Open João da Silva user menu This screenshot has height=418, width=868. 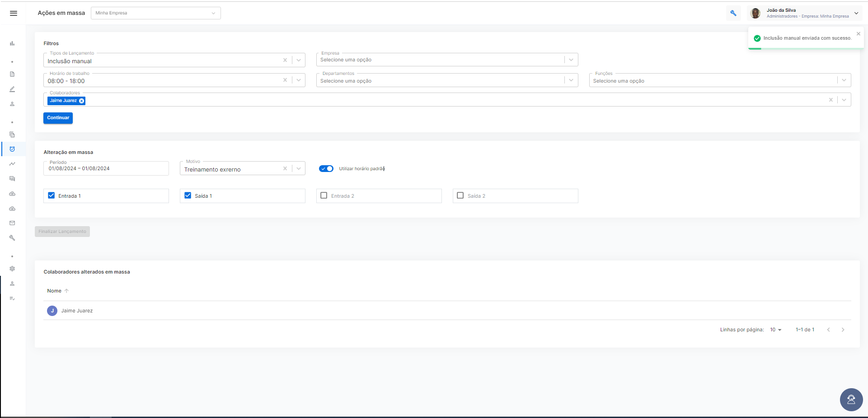click(805, 13)
